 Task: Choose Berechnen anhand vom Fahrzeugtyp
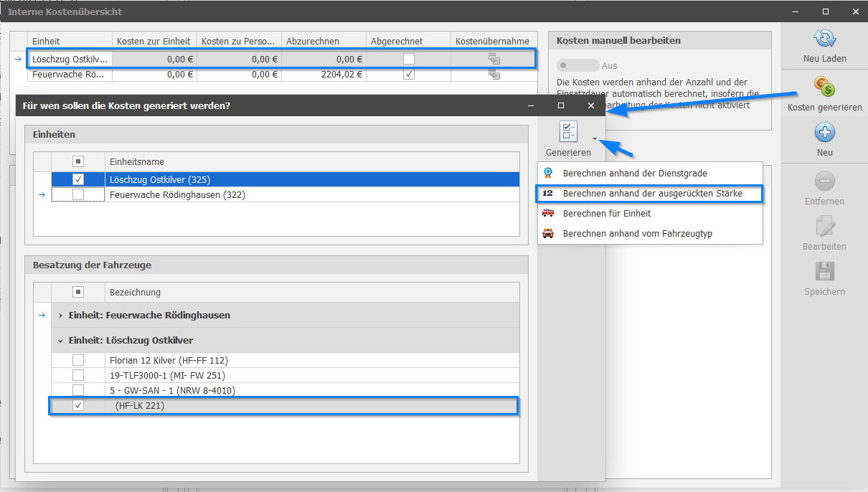[637, 234]
